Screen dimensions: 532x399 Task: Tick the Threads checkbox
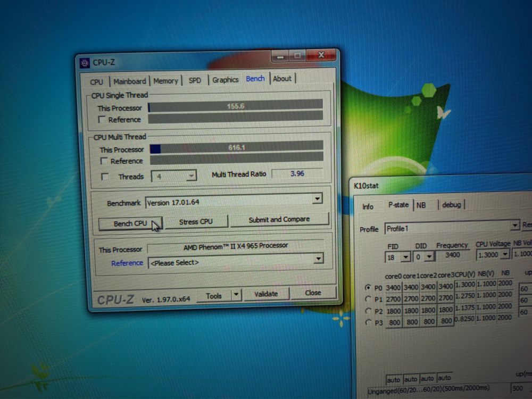coord(105,177)
